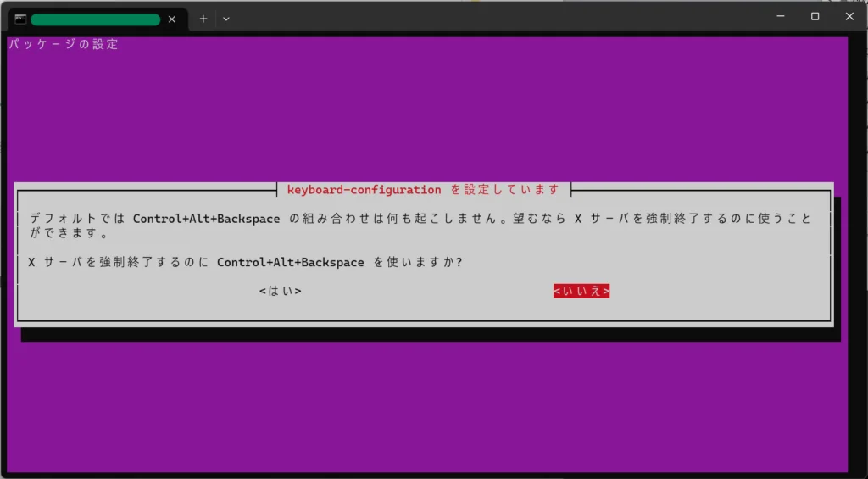Expand the terminal profile dropdown arrow
Screen dimensions: 868x479
click(225, 19)
